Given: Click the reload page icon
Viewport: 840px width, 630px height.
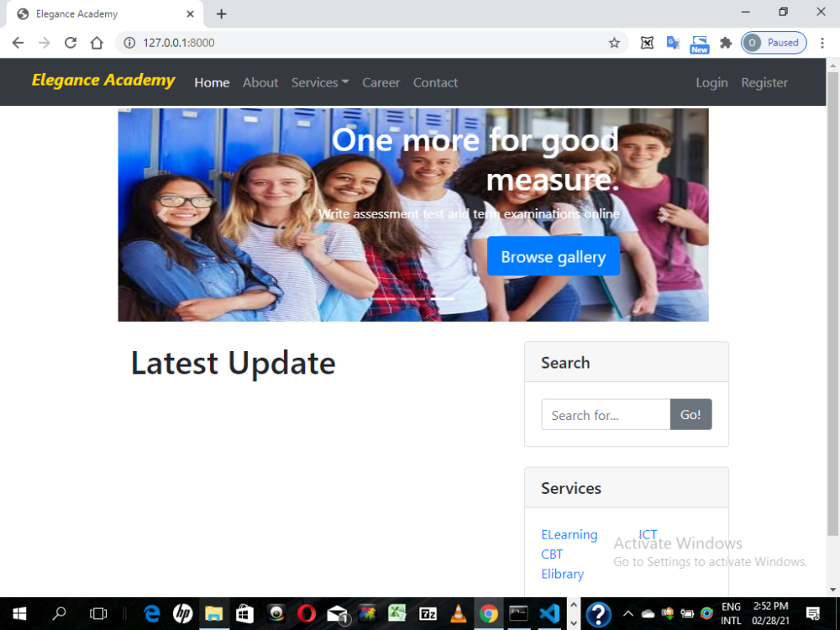Looking at the screenshot, I should (71, 42).
